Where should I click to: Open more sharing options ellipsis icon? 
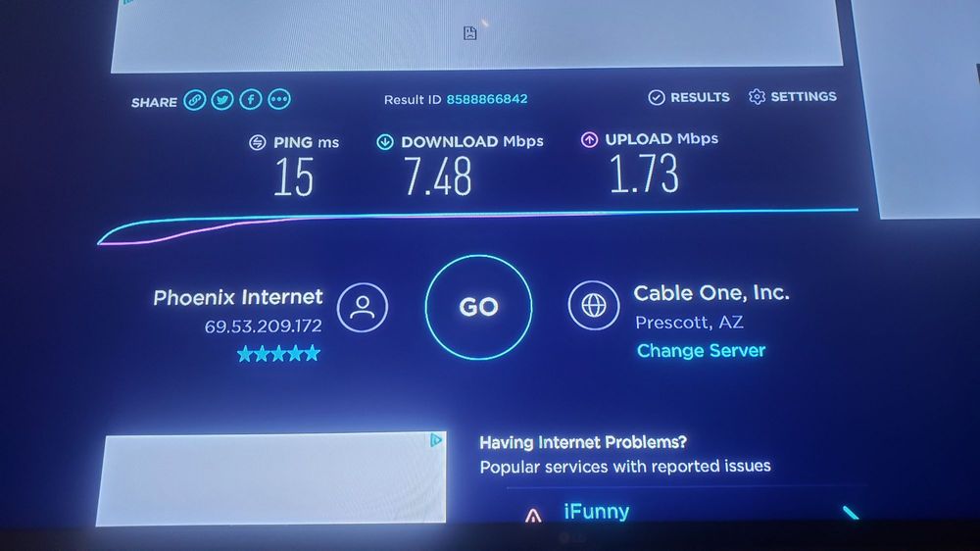(279, 99)
